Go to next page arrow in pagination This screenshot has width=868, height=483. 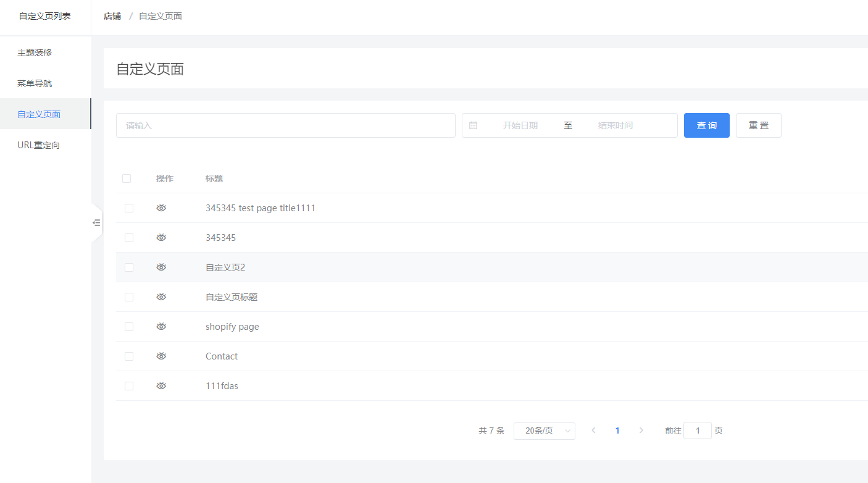point(641,430)
